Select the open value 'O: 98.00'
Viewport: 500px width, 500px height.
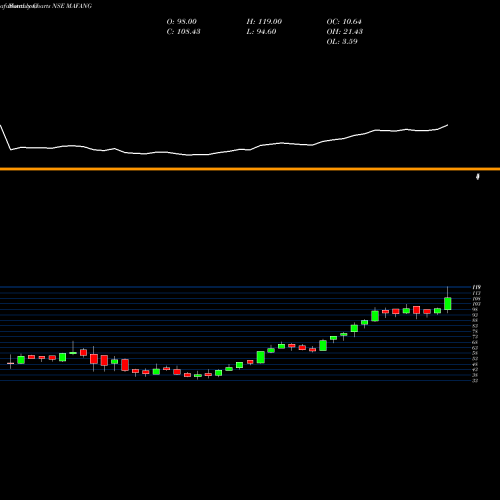182,22
